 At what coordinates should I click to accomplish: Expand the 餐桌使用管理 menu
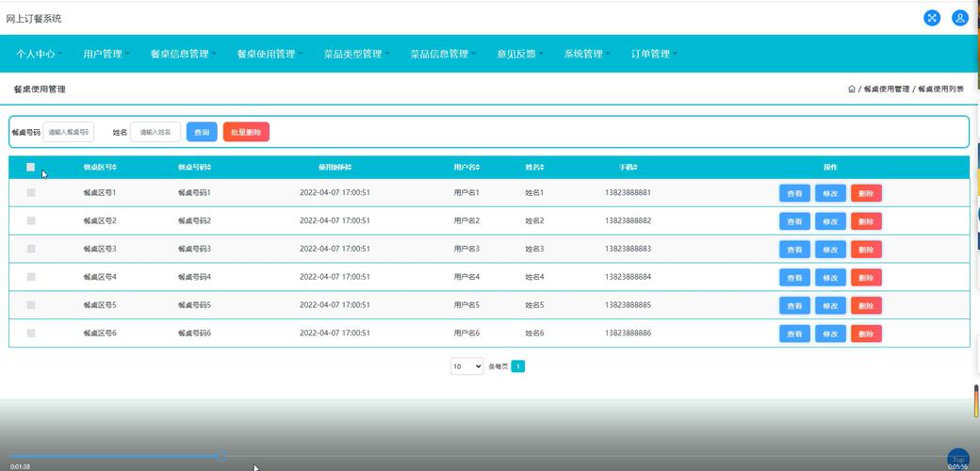coord(270,54)
